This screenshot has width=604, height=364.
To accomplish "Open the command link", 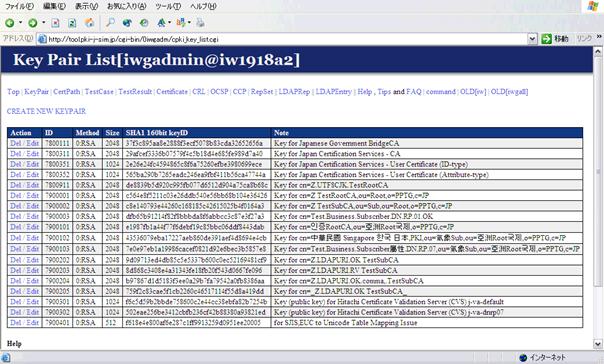I will (x=441, y=92).
